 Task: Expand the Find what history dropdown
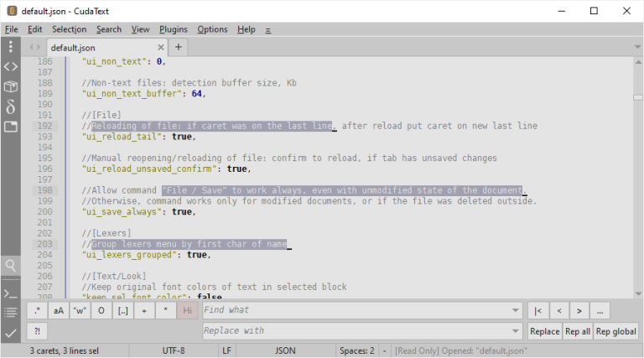coord(516,310)
